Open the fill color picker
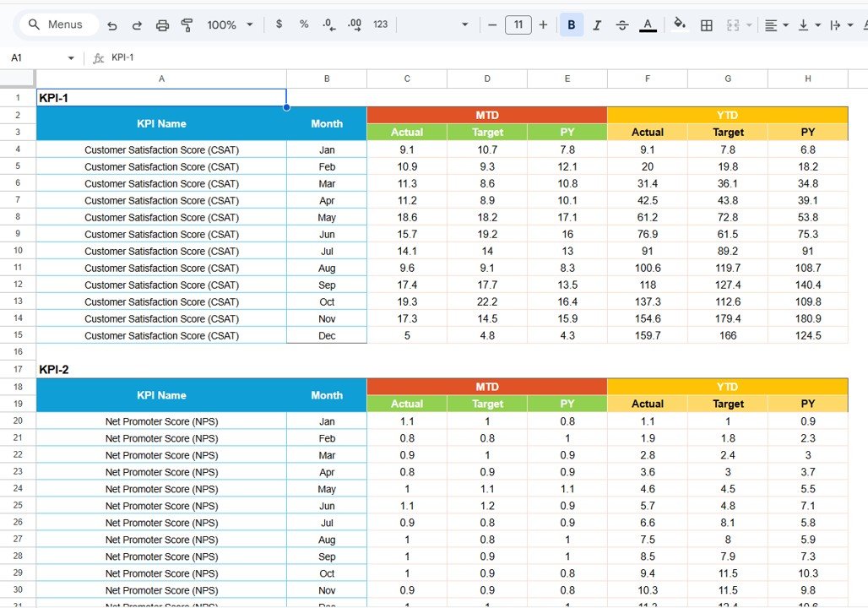Screen dimensions: 868x608 [681, 24]
